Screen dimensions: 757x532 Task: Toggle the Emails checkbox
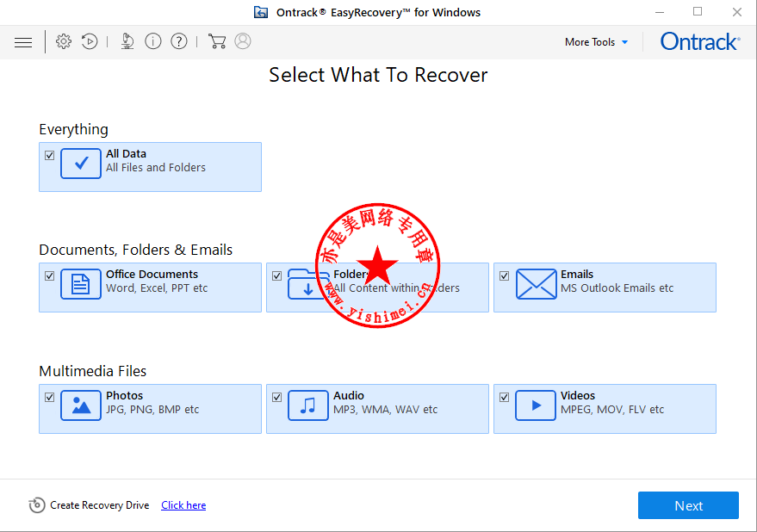[505, 276]
